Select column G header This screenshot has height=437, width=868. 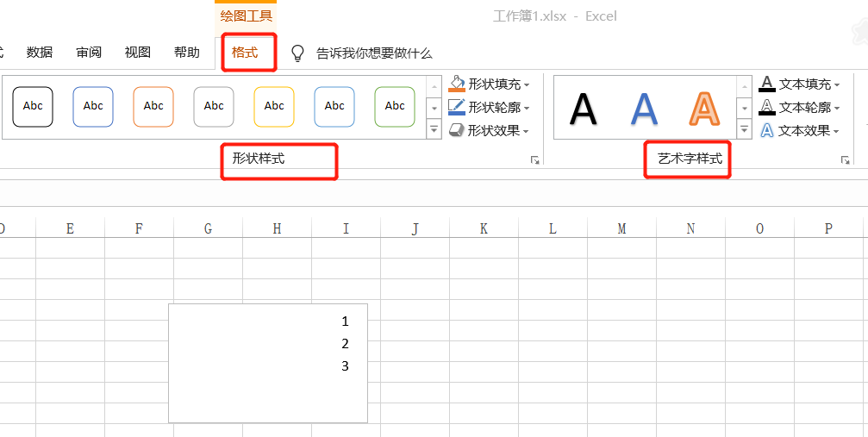[208, 228]
